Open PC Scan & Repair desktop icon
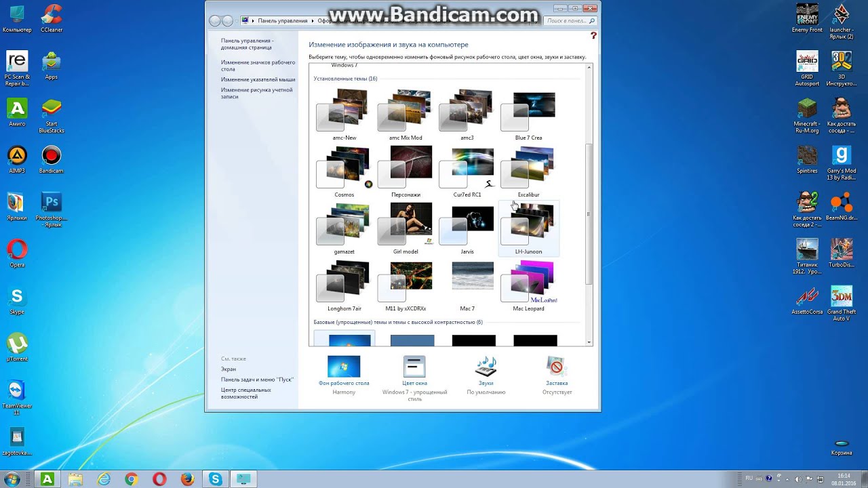The image size is (868, 488). point(17,68)
